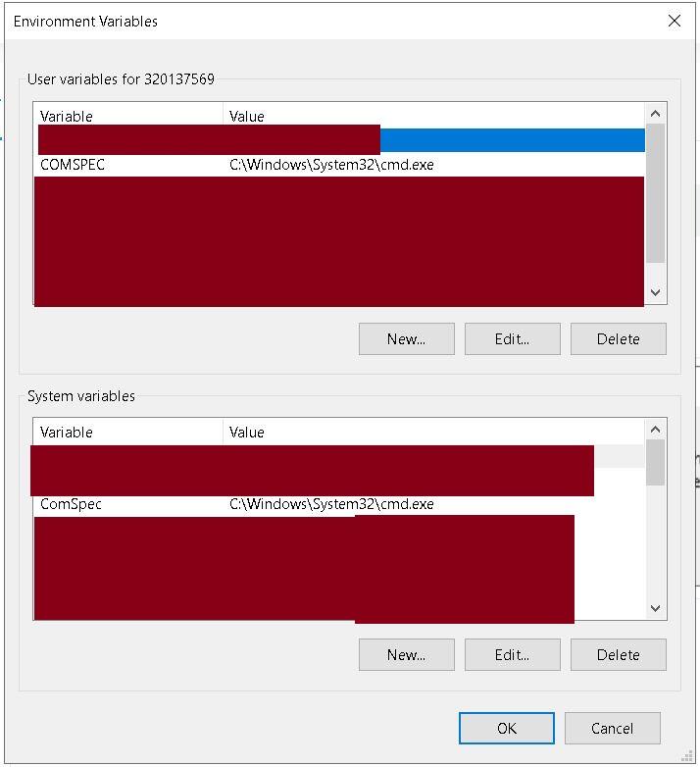
Task: Select the ComSpec system variable row
Action: coord(339,504)
